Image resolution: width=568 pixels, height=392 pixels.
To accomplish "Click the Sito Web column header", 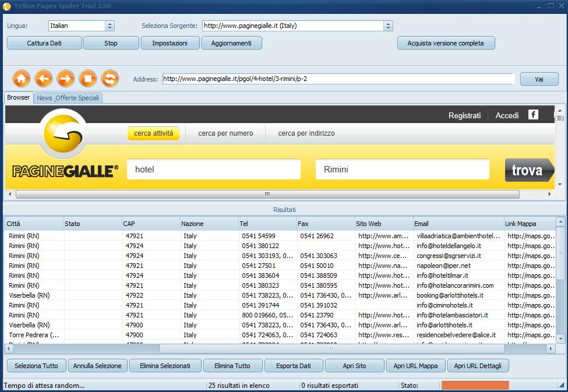I will tap(384, 224).
